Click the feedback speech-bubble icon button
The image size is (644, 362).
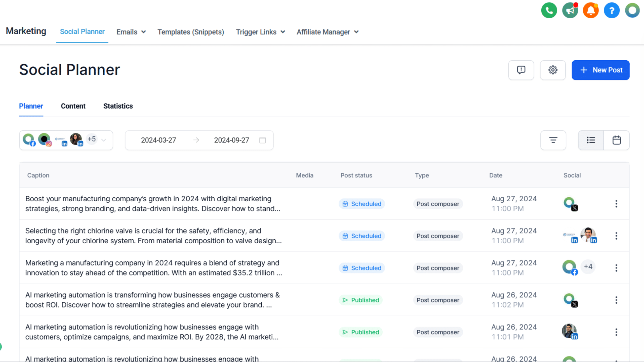click(521, 70)
